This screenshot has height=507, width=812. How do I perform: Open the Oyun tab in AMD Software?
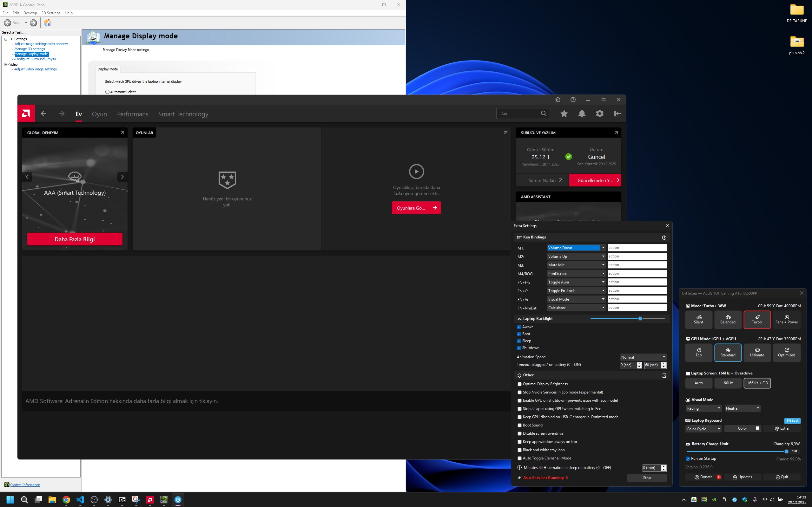[x=99, y=114]
